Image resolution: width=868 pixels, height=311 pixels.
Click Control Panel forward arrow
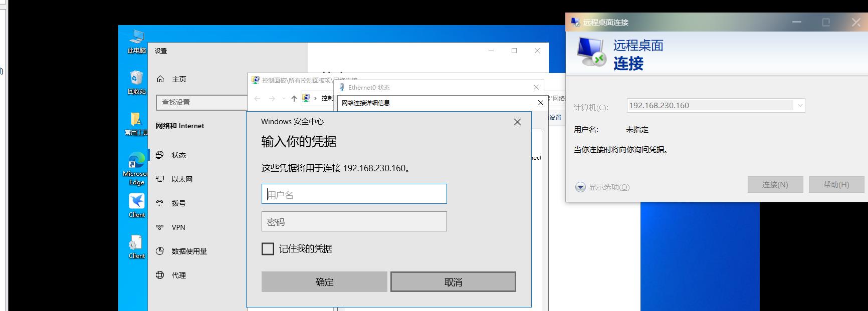(x=272, y=99)
